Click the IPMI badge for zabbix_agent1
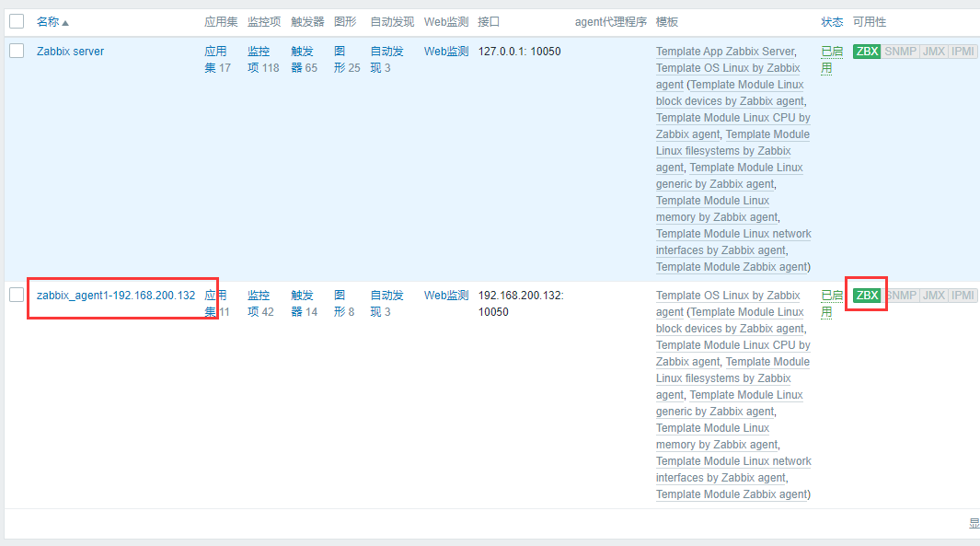 click(x=963, y=296)
